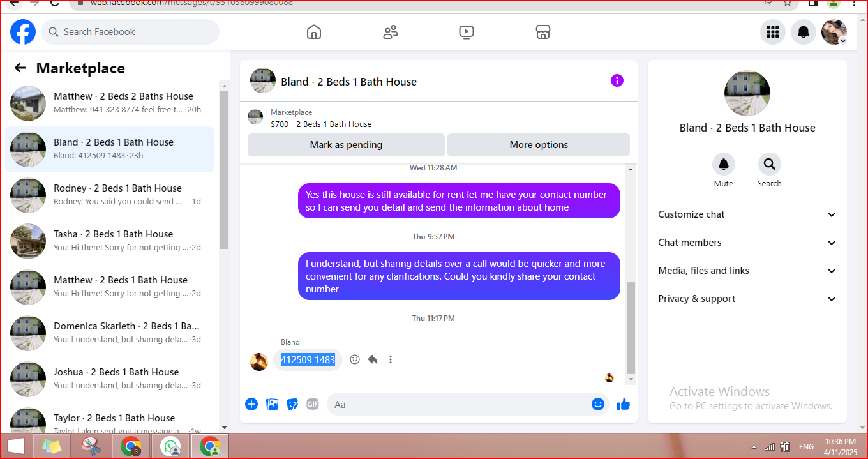Reload the page in the browser
Viewport: 868px width, 459px height.
[55, 3]
